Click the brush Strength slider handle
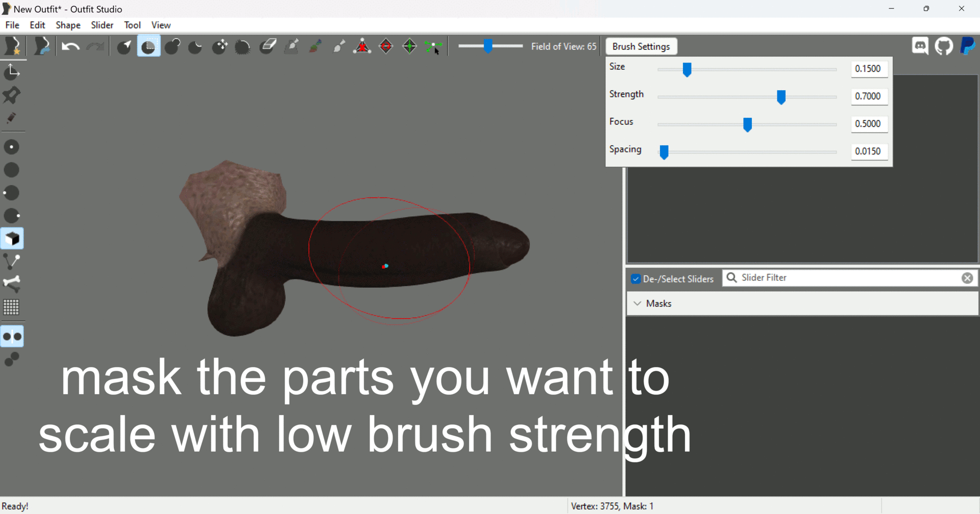980x514 pixels. pos(781,97)
